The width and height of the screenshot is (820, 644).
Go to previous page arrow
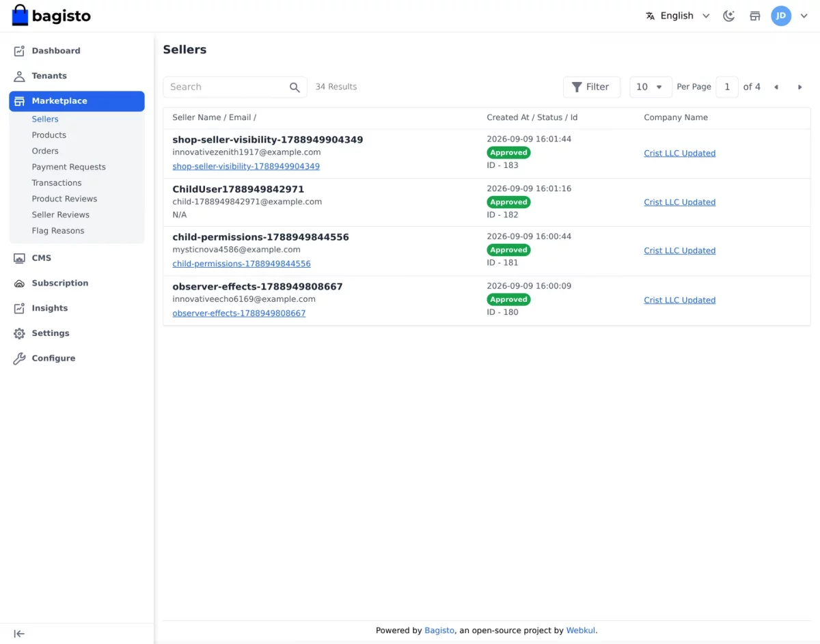point(776,87)
